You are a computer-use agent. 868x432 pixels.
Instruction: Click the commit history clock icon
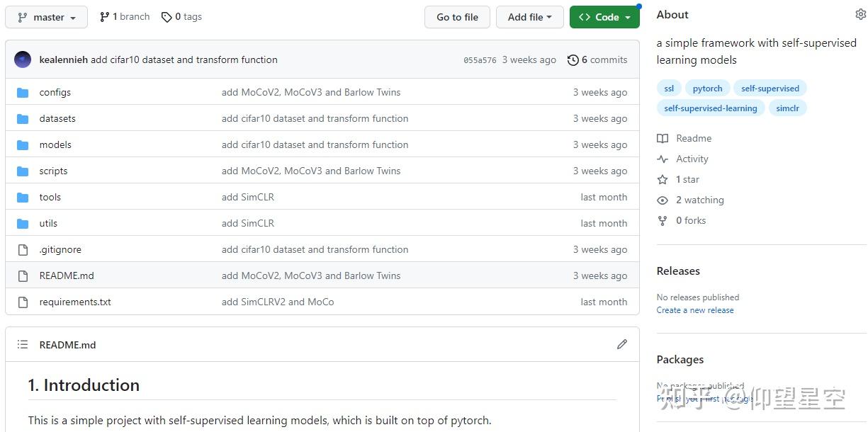point(573,60)
